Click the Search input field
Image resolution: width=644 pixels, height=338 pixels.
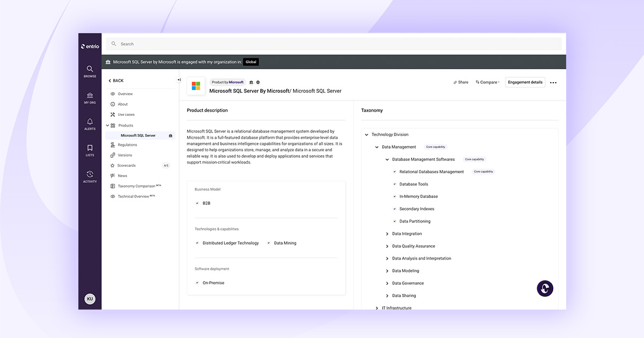[334, 44]
